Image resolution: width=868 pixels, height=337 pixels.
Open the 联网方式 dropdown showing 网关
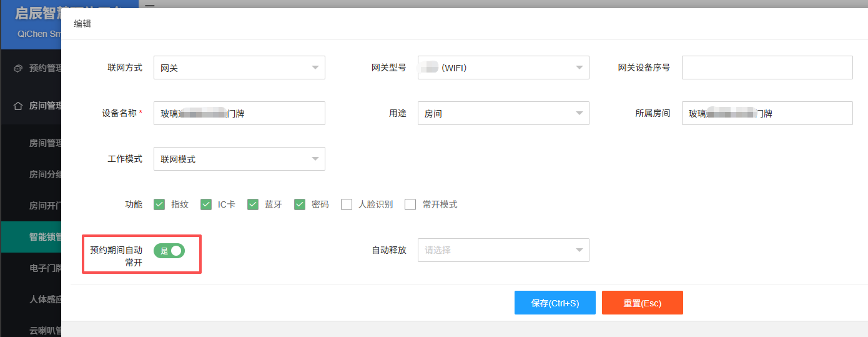pos(239,68)
